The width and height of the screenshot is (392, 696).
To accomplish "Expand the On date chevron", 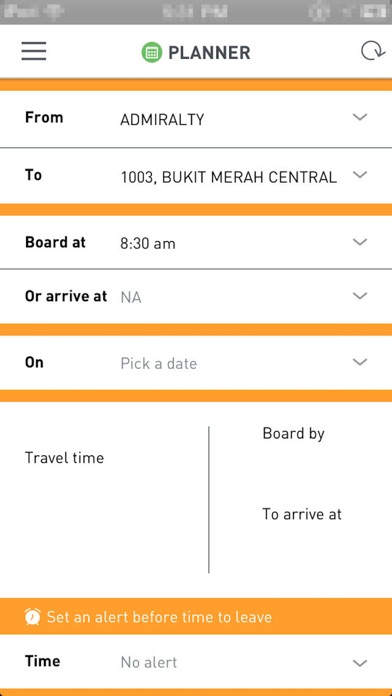I will click(360, 362).
